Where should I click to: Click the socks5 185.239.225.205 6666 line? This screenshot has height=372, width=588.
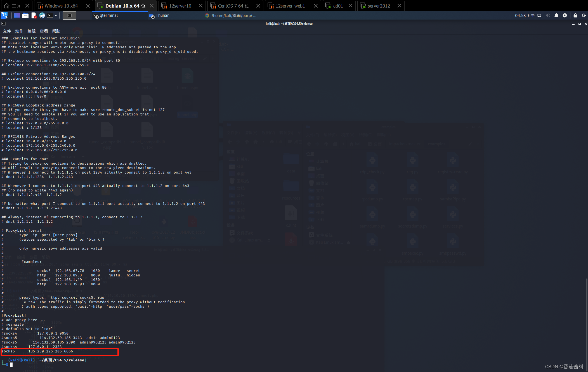[x=37, y=351]
